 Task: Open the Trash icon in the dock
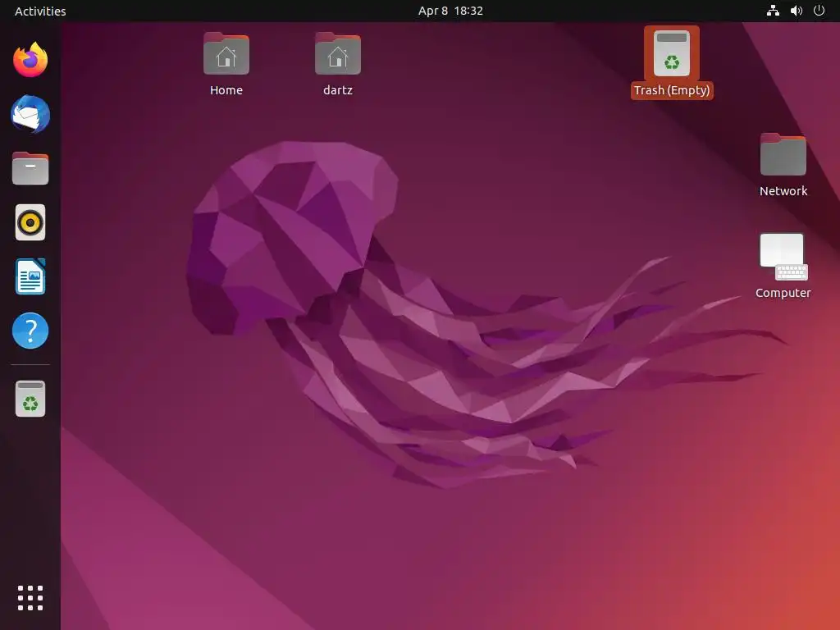(30, 399)
